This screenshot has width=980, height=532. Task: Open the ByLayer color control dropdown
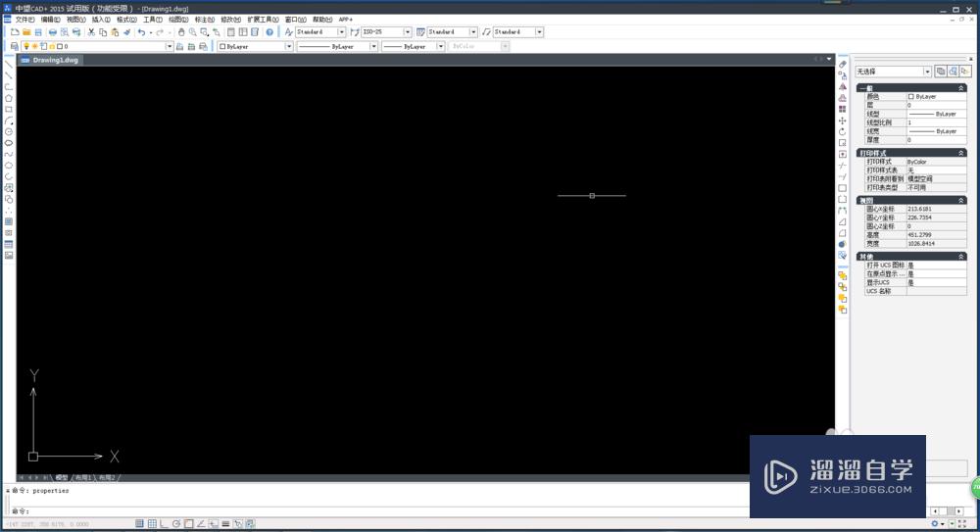click(x=289, y=46)
